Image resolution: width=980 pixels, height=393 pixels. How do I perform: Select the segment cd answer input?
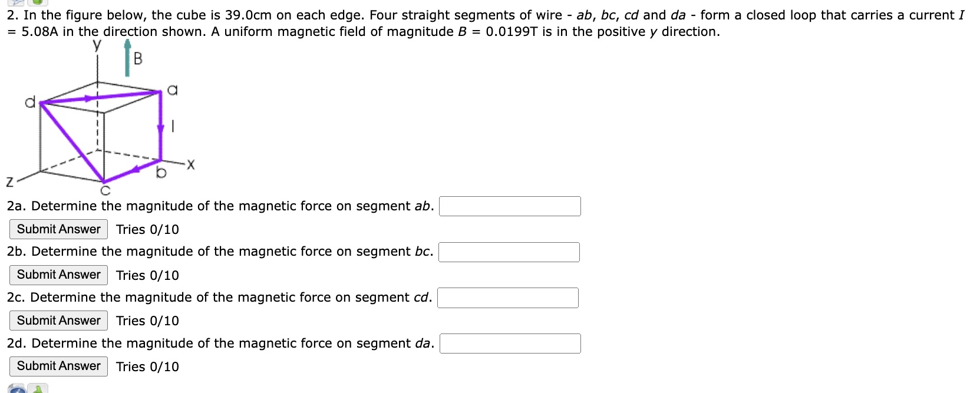[508, 298]
